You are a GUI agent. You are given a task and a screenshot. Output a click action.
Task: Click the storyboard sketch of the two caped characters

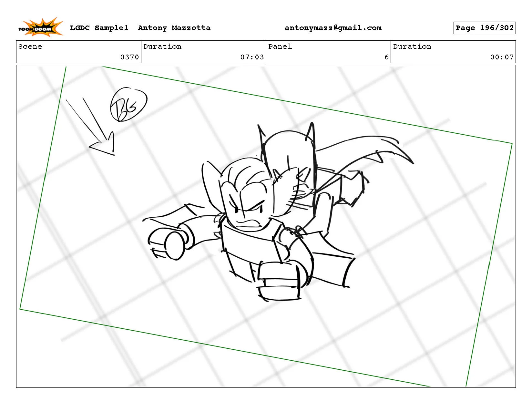tap(278, 211)
